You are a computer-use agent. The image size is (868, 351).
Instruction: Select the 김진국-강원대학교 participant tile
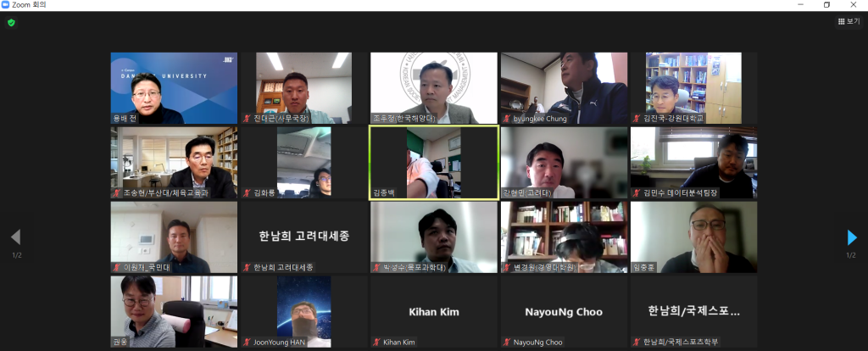[693, 88]
